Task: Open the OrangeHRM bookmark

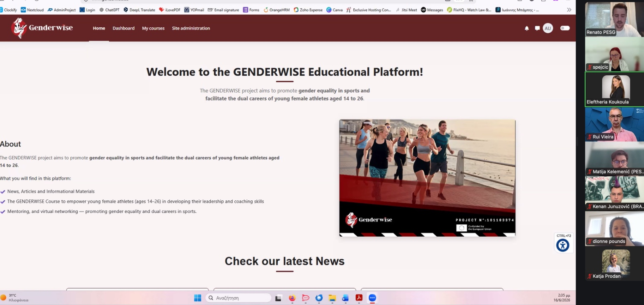Action: (x=276, y=10)
